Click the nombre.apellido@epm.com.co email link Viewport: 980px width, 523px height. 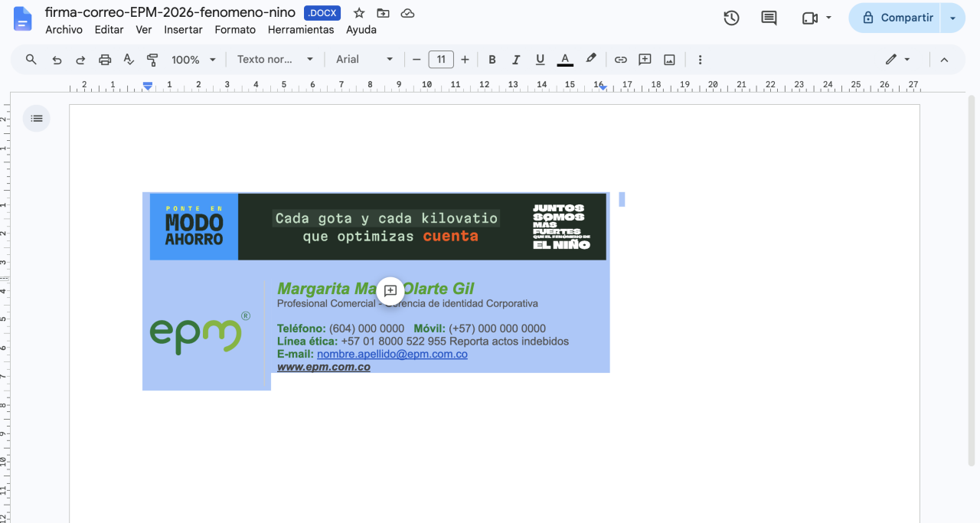click(x=392, y=354)
